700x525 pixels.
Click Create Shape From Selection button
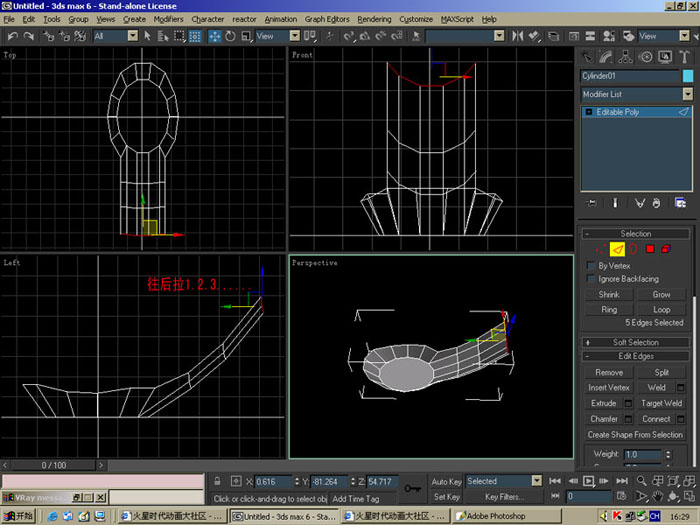(635, 435)
